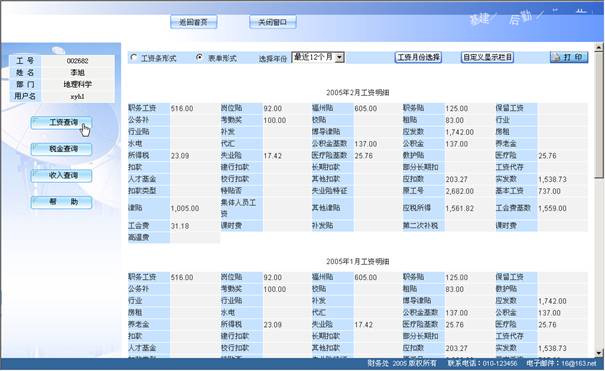Click the printer icon on 打印 button

tap(556, 57)
